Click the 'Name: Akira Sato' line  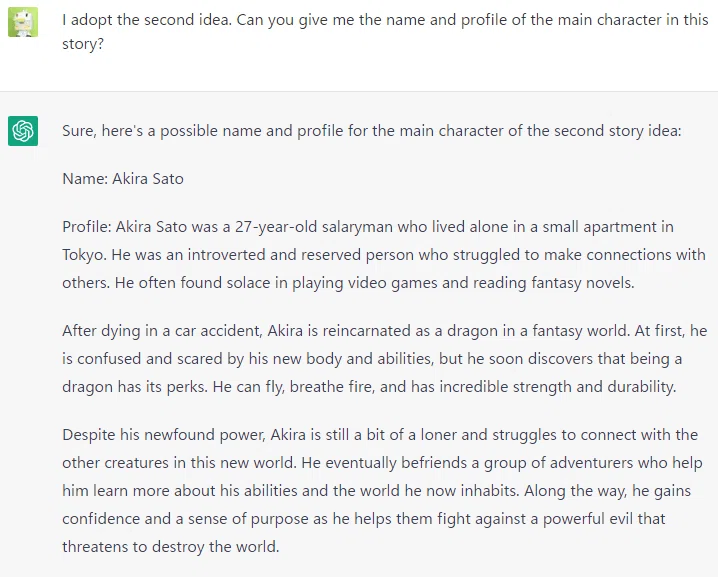(123, 179)
